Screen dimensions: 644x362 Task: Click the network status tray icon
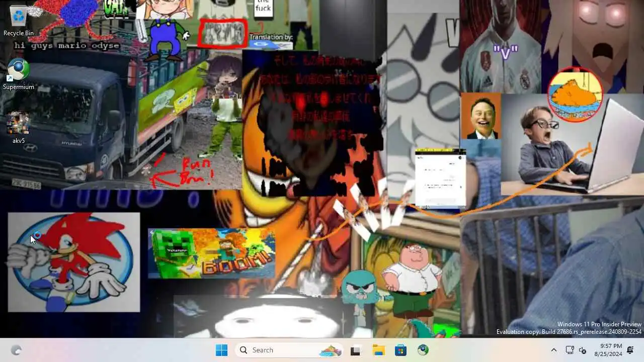(x=570, y=350)
